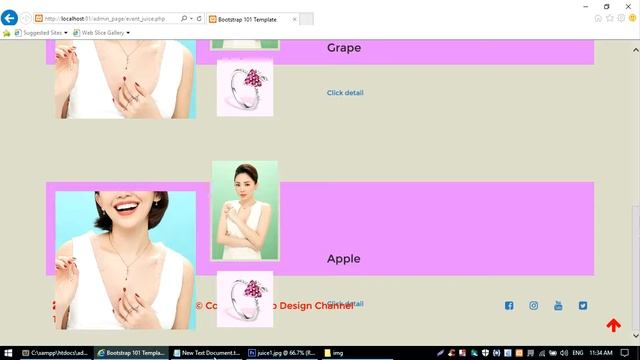The height and width of the screenshot is (360, 640).
Task: Click ENG language indicator in tray
Action: (x=578, y=353)
